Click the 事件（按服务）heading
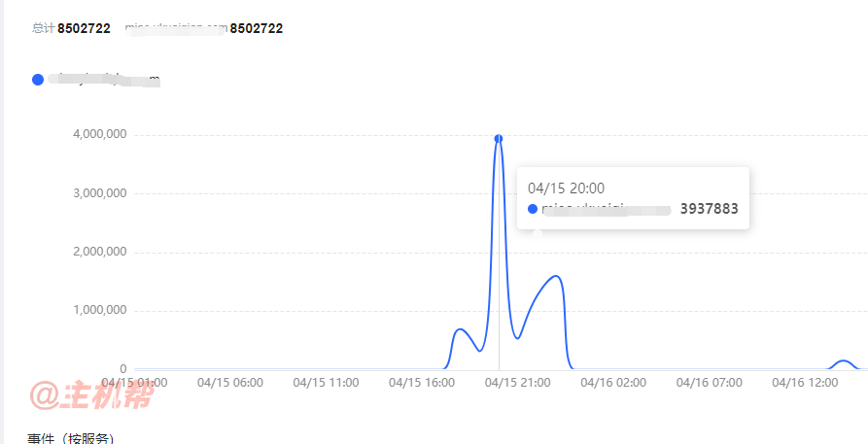868x444 pixels. [70, 438]
